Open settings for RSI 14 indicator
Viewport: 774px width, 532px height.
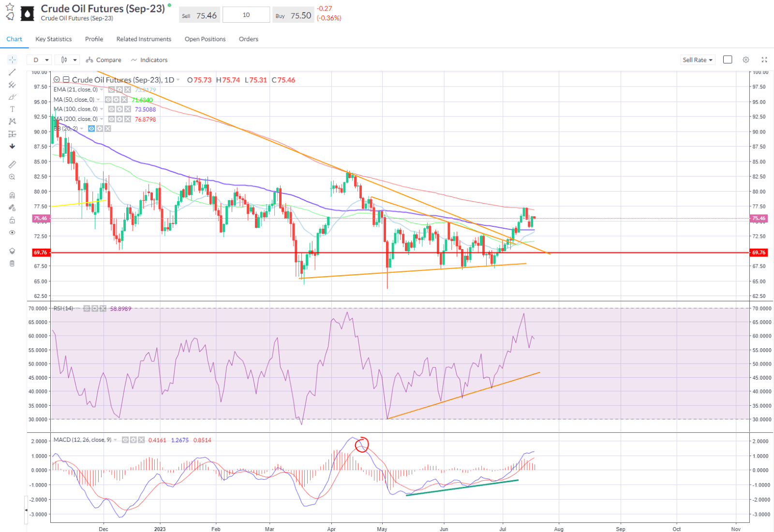[94, 309]
